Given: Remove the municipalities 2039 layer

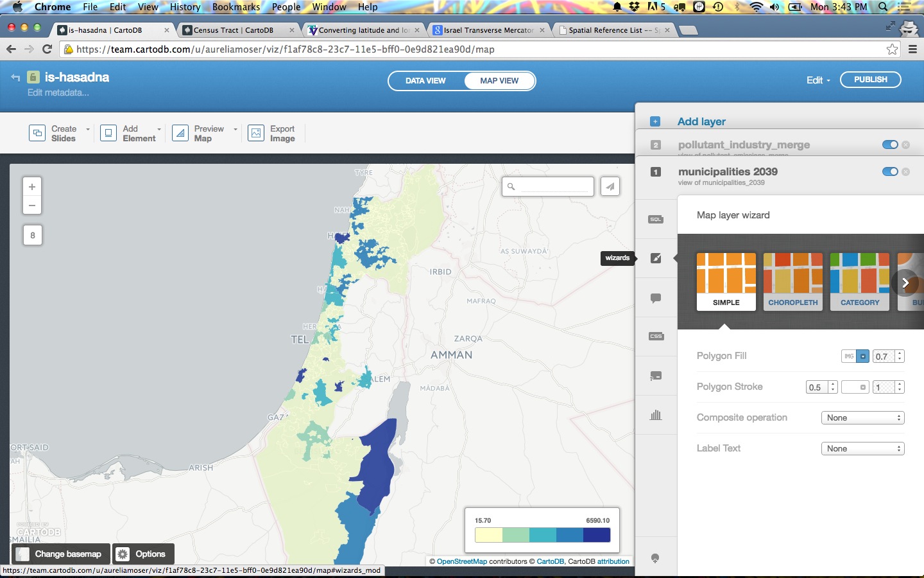Looking at the screenshot, I should [905, 171].
